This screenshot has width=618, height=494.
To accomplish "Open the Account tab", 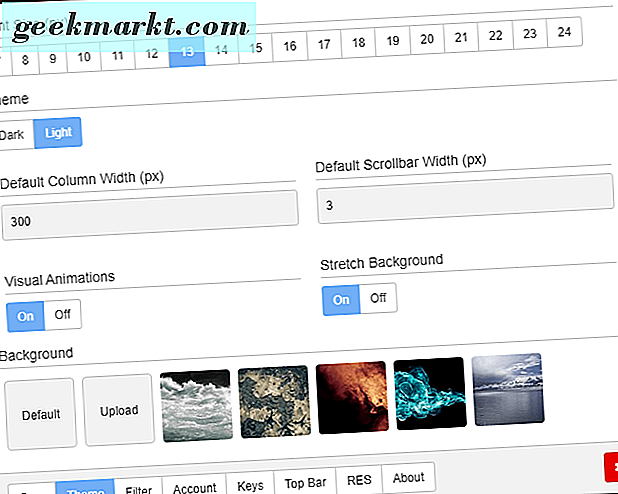I will [x=195, y=487].
